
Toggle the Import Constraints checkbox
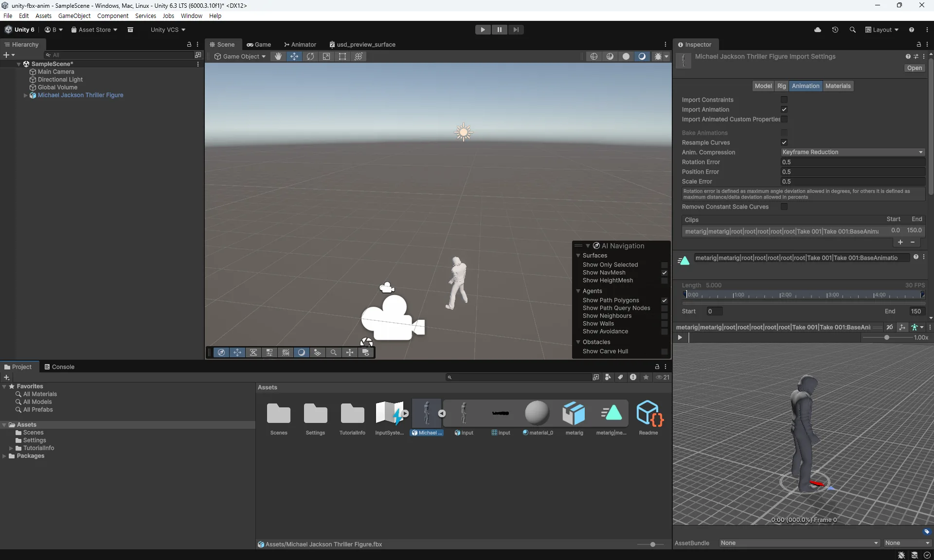point(784,100)
